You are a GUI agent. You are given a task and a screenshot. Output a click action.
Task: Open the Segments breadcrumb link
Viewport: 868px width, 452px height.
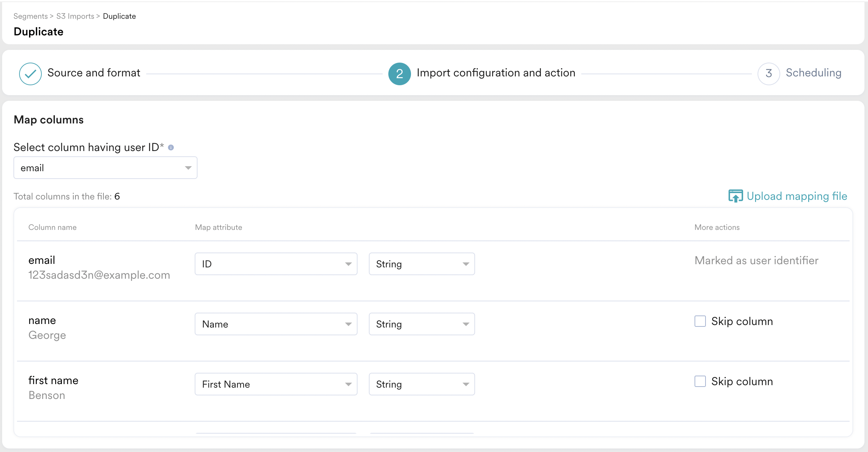30,16
